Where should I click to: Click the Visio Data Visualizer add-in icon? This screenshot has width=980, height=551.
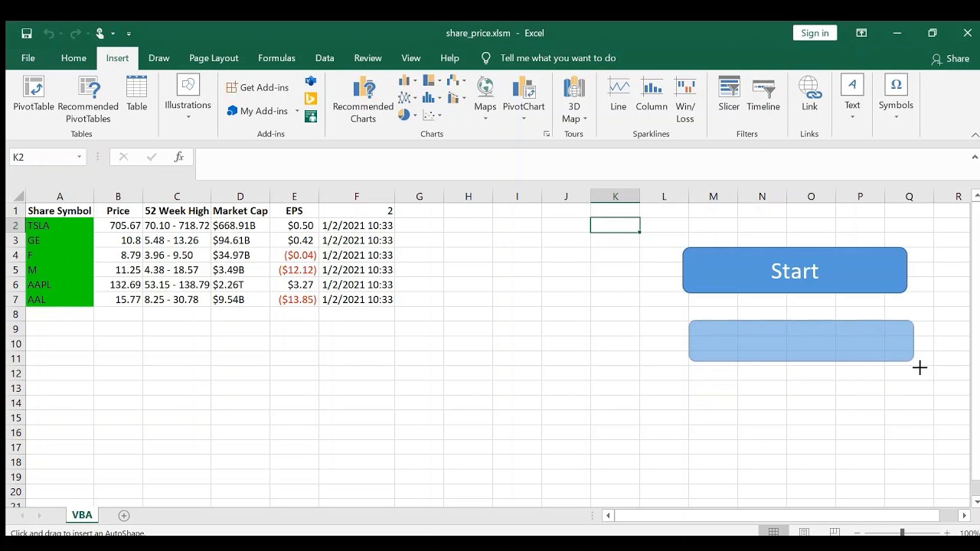coord(311,81)
